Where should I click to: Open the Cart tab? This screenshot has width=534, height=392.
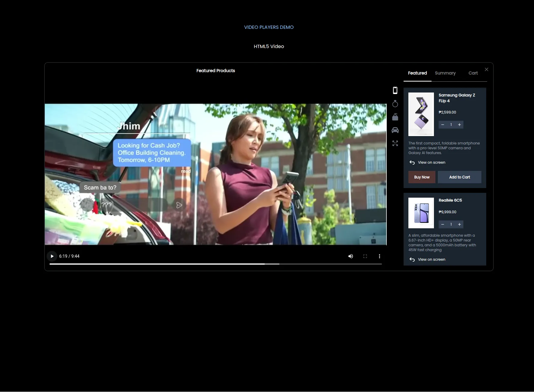click(x=473, y=73)
